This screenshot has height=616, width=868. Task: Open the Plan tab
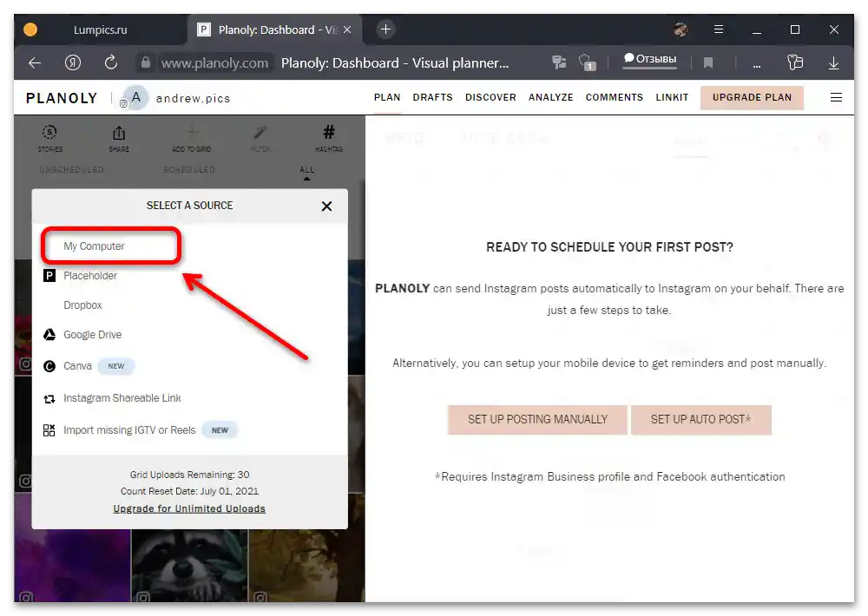point(387,97)
